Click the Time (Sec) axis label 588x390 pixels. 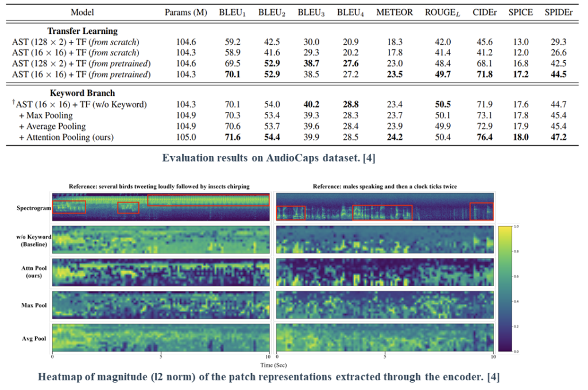(272, 364)
